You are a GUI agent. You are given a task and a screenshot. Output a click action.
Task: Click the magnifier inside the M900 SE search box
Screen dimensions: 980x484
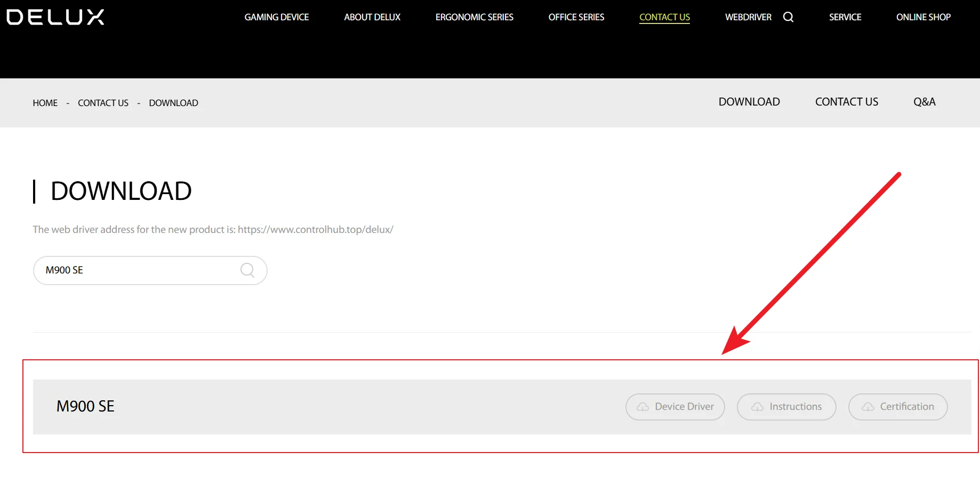tap(247, 270)
